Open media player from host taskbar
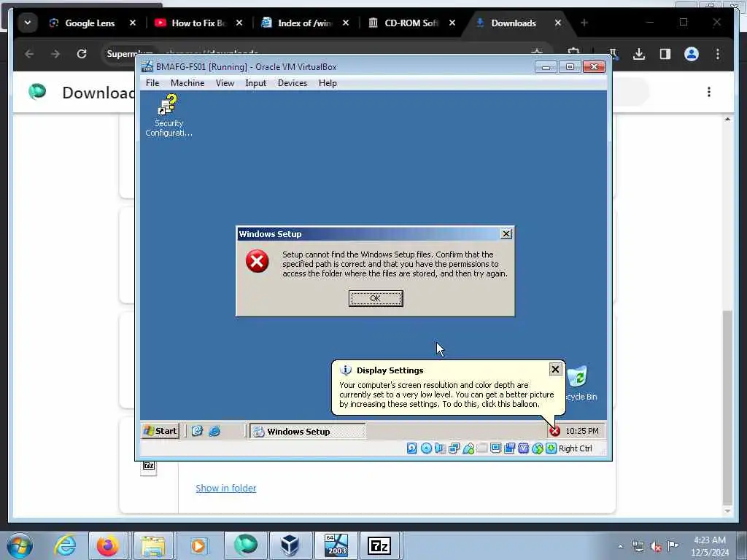The width and height of the screenshot is (747, 560). pyautogui.click(x=198, y=545)
